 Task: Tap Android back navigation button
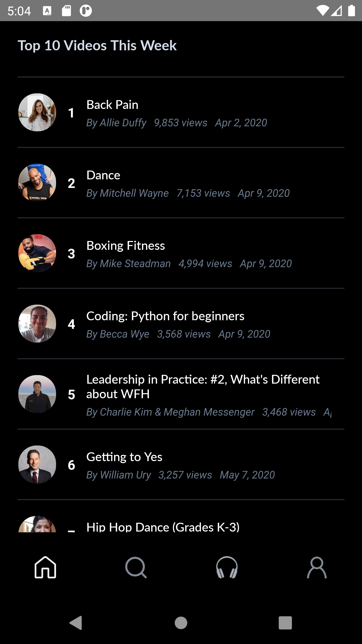pyautogui.click(x=76, y=623)
